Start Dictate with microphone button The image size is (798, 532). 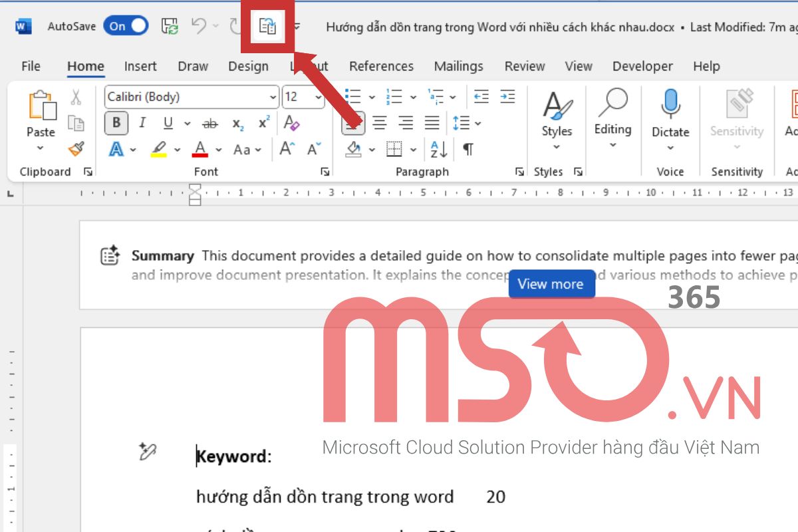[x=670, y=121]
